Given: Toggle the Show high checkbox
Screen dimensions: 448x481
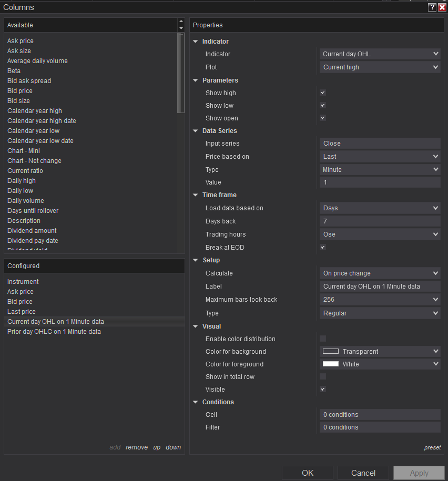Looking at the screenshot, I should click(x=323, y=93).
